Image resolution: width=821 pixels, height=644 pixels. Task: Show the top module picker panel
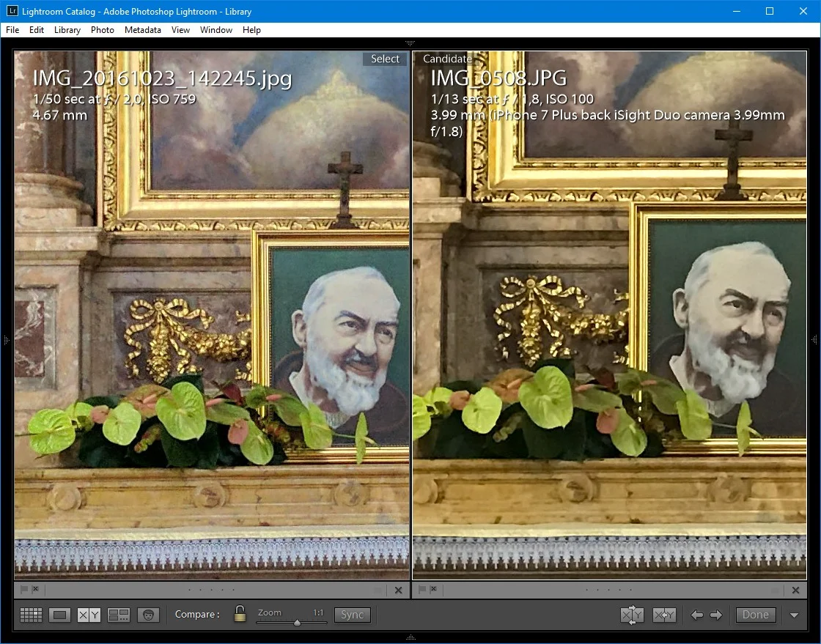(410, 43)
